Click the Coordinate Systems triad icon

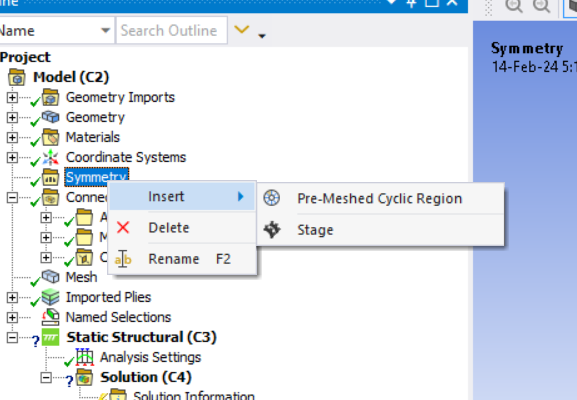50,157
